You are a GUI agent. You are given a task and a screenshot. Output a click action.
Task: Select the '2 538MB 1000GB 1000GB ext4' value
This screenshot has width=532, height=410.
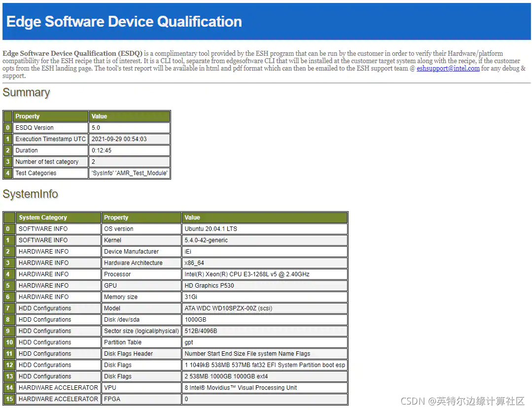(x=265, y=377)
